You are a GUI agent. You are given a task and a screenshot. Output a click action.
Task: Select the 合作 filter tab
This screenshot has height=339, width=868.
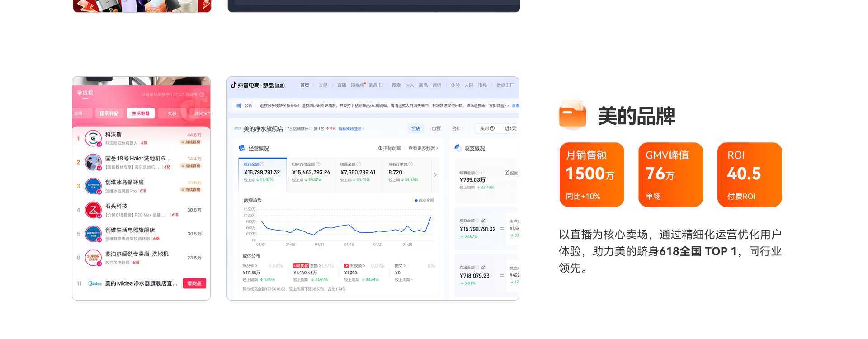457,128
